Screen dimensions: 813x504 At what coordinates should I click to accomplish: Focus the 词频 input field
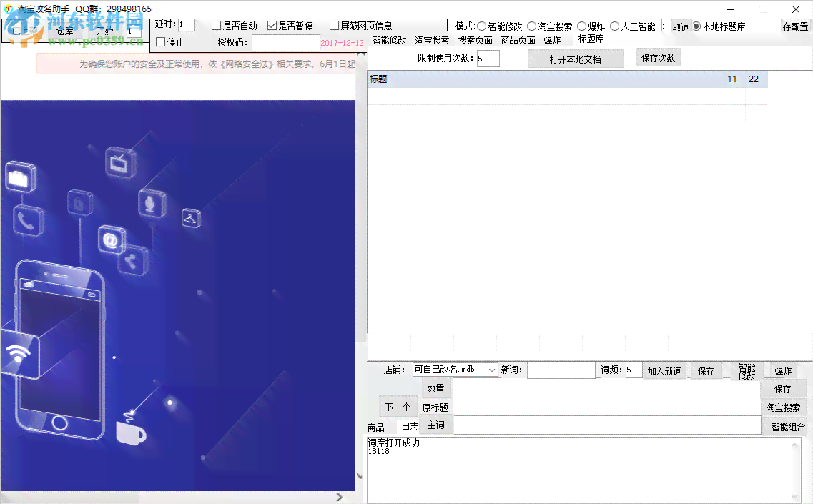point(634,370)
